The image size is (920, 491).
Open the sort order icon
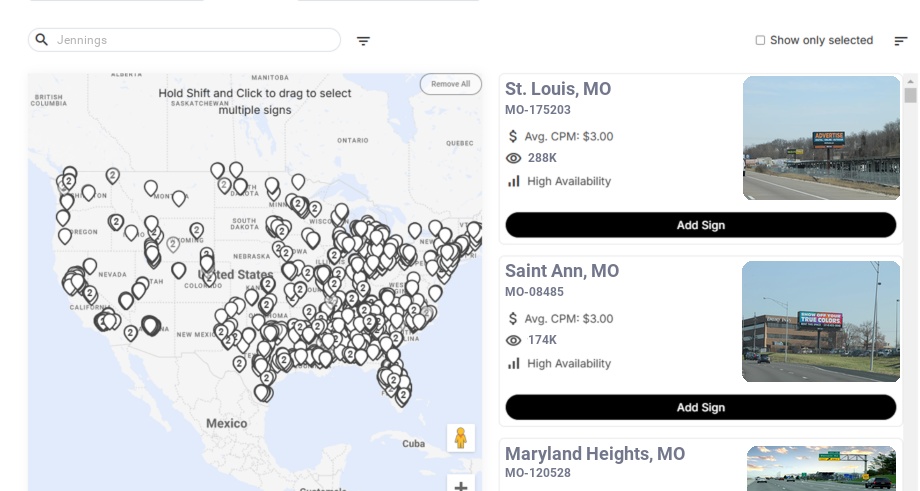901,41
